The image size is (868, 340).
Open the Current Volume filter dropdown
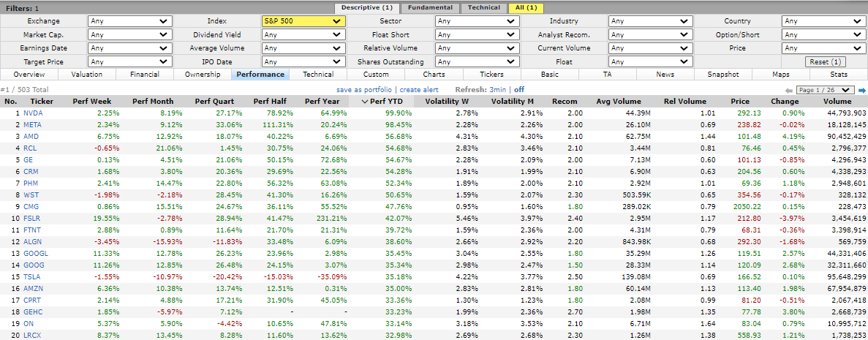(650, 48)
